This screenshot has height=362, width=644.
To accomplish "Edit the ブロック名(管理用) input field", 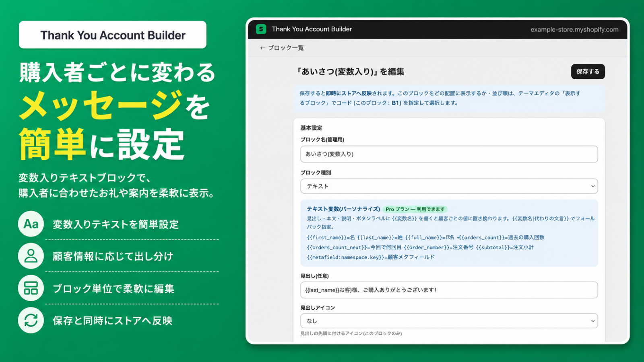I will (449, 154).
